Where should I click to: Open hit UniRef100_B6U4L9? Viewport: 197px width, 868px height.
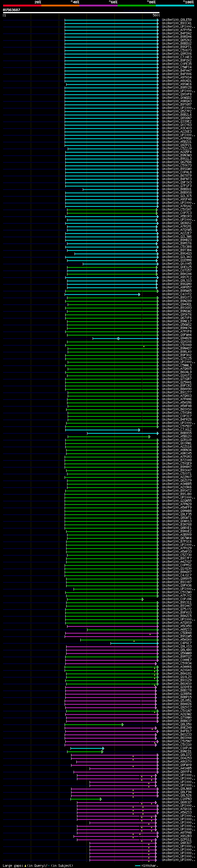click(177, 372)
